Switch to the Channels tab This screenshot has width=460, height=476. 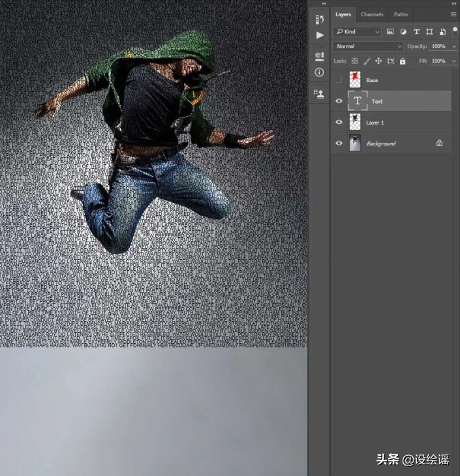pyautogui.click(x=372, y=14)
